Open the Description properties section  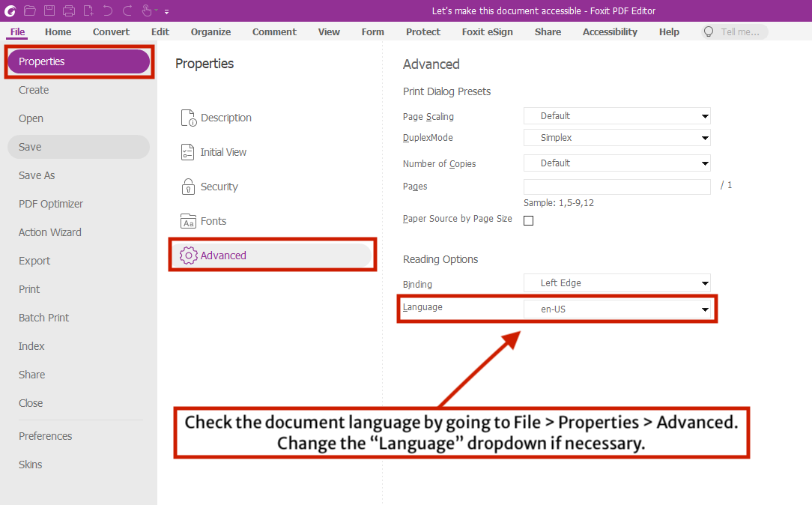click(x=225, y=118)
